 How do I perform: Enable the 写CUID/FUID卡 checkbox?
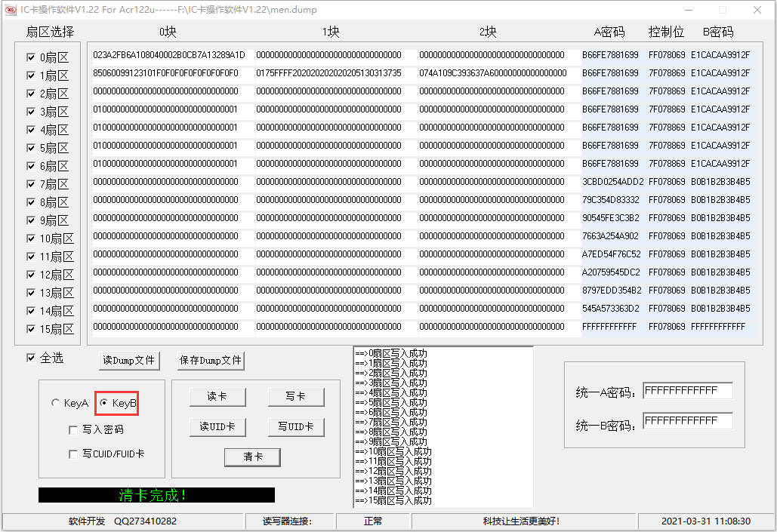pos(73,454)
